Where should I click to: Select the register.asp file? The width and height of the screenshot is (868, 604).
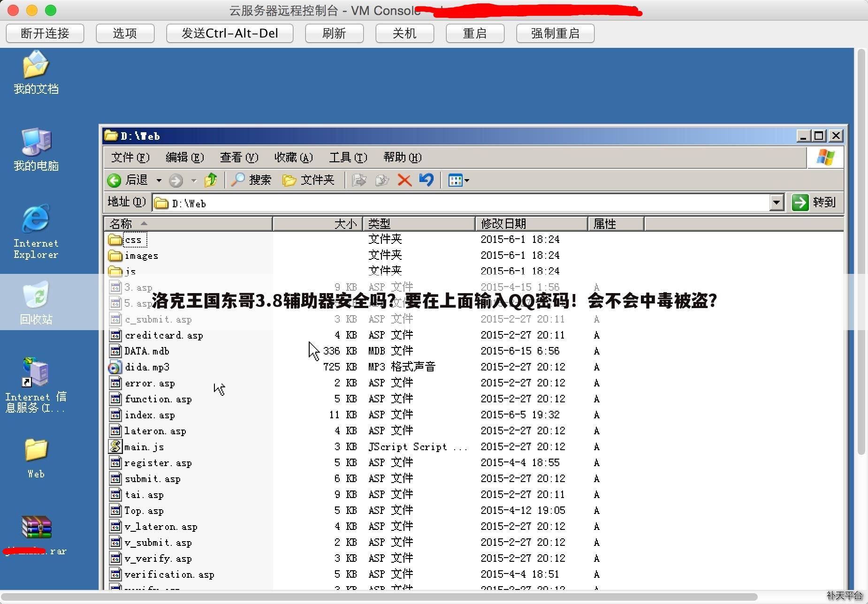pyautogui.click(x=151, y=463)
